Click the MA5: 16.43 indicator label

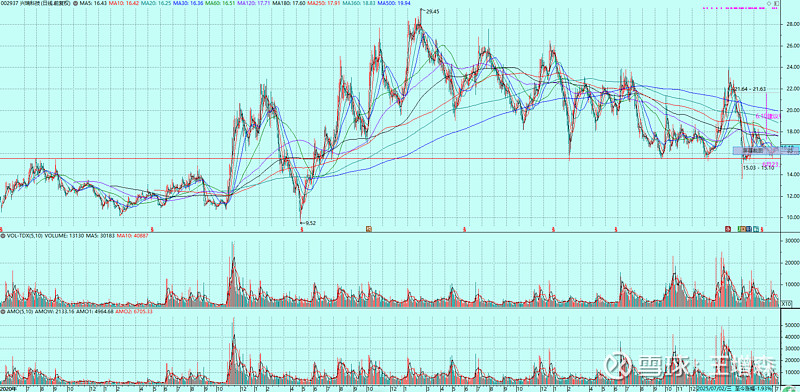(x=93, y=3)
